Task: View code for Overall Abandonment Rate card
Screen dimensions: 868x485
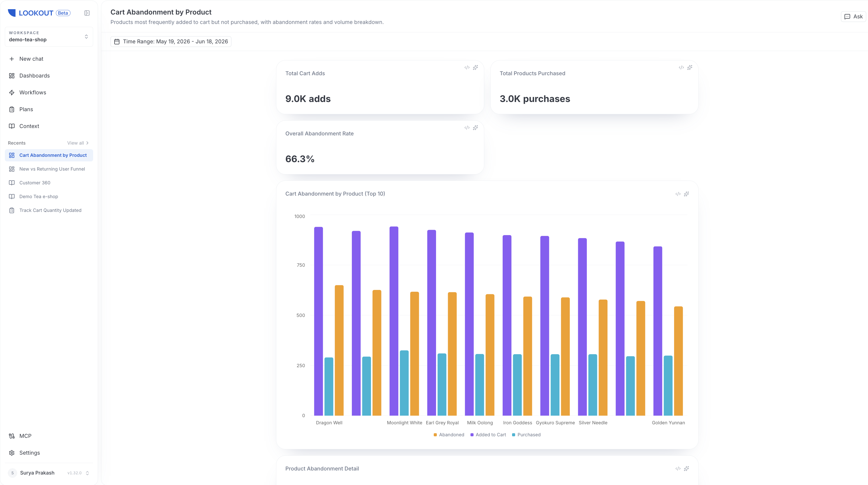Action: coord(467,128)
